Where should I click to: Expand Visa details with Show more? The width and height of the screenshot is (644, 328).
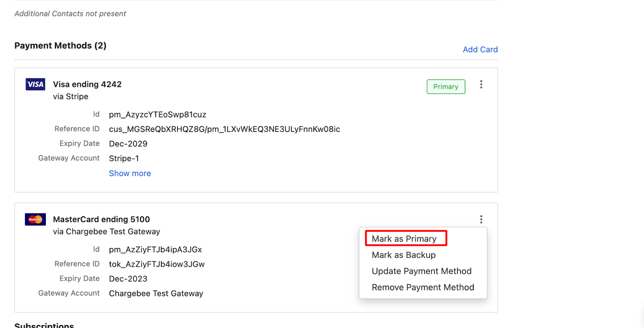tap(130, 173)
